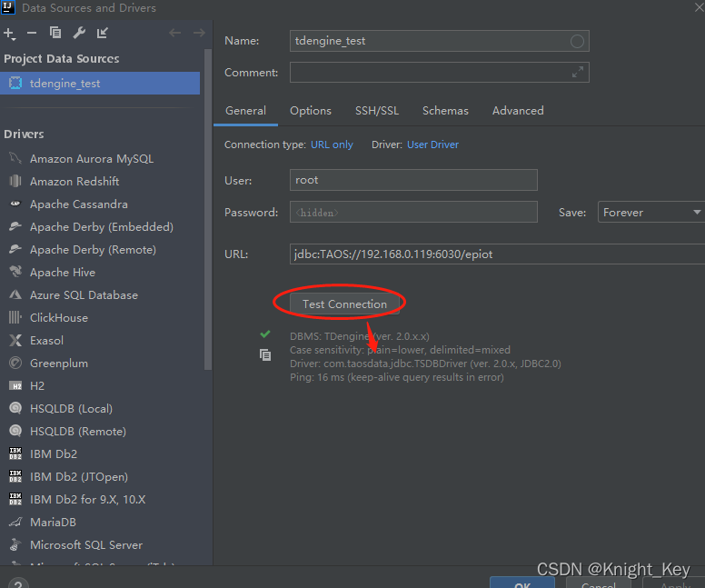Screen dimensions: 705x588
Task: Click the drivers list scrollbar
Action: pos(207,209)
